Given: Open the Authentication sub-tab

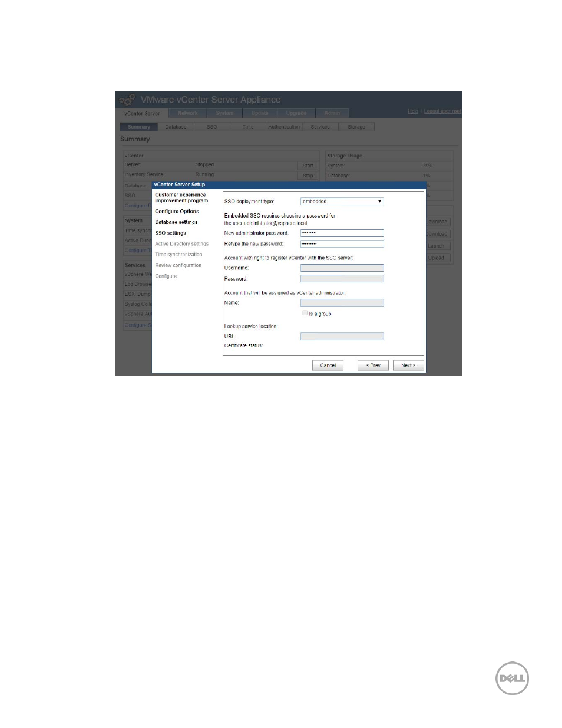Looking at the screenshot, I should (x=284, y=127).
